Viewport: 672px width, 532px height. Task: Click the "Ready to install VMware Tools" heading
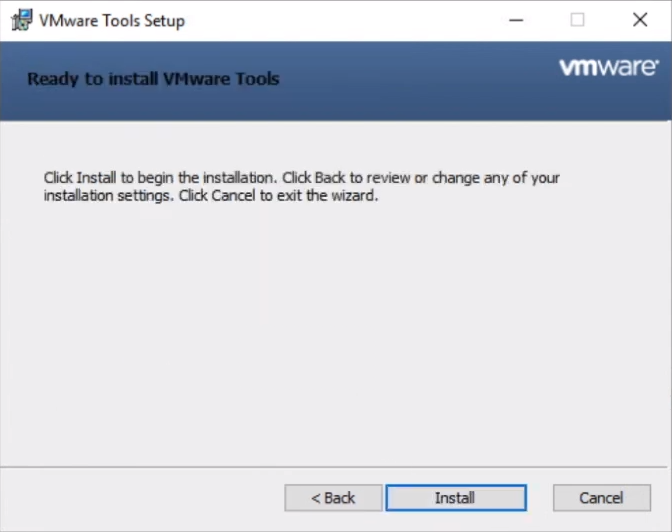(x=153, y=79)
